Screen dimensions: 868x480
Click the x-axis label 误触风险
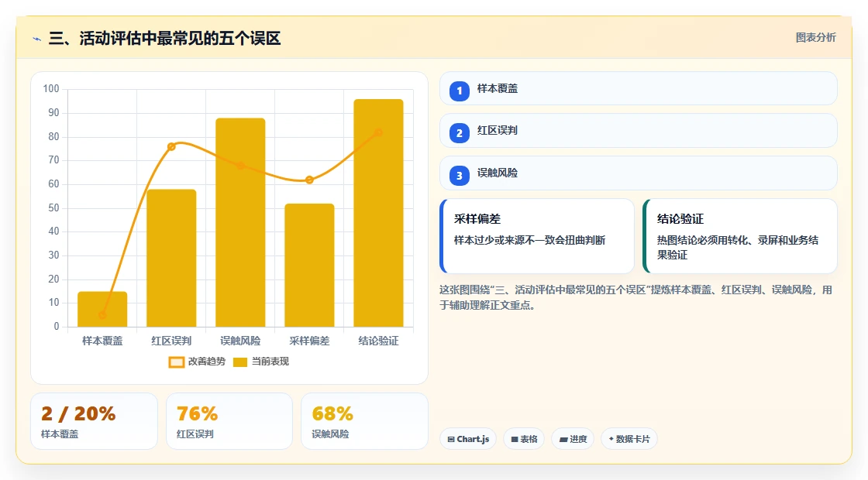pyautogui.click(x=240, y=341)
